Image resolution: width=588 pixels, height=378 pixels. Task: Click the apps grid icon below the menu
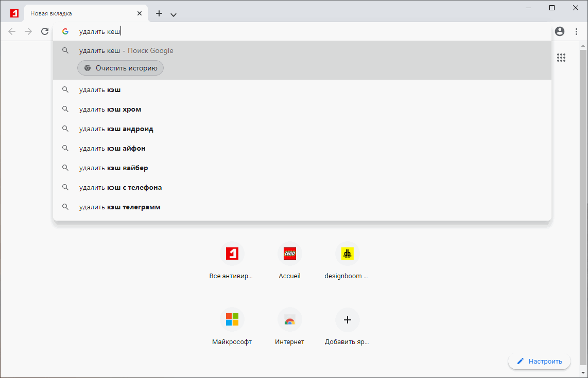561,58
